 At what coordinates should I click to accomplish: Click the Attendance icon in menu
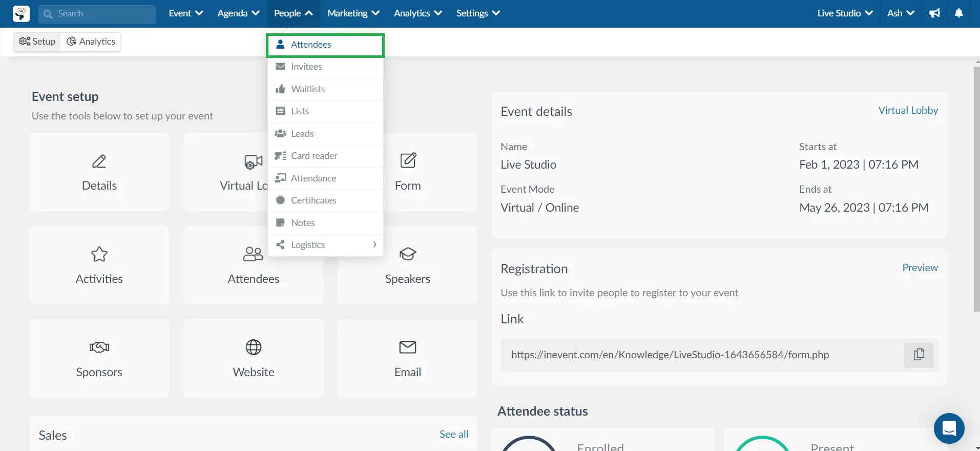coord(280,178)
